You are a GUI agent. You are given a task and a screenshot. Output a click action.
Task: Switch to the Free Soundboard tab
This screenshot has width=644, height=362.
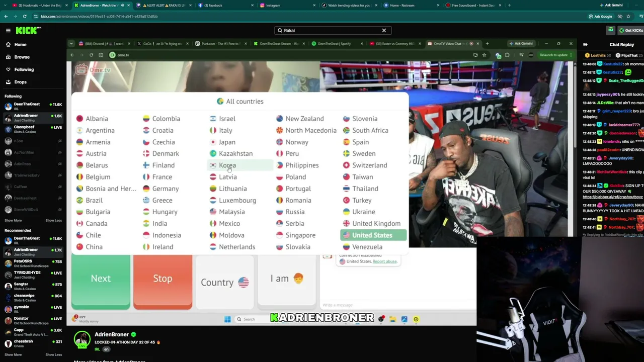(473, 6)
